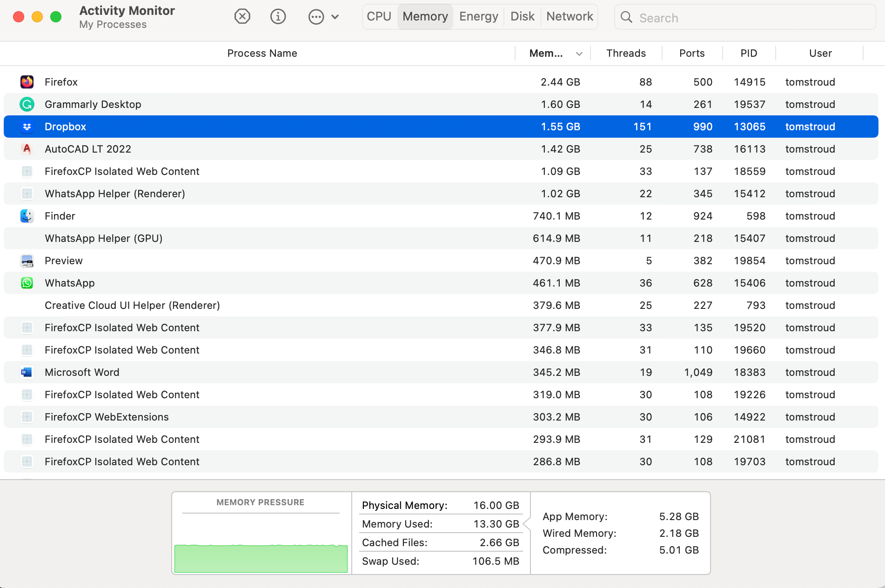Screen dimensions: 885x588
Task: Select the Microsoft Word process name
Action: [x=82, y=372]
